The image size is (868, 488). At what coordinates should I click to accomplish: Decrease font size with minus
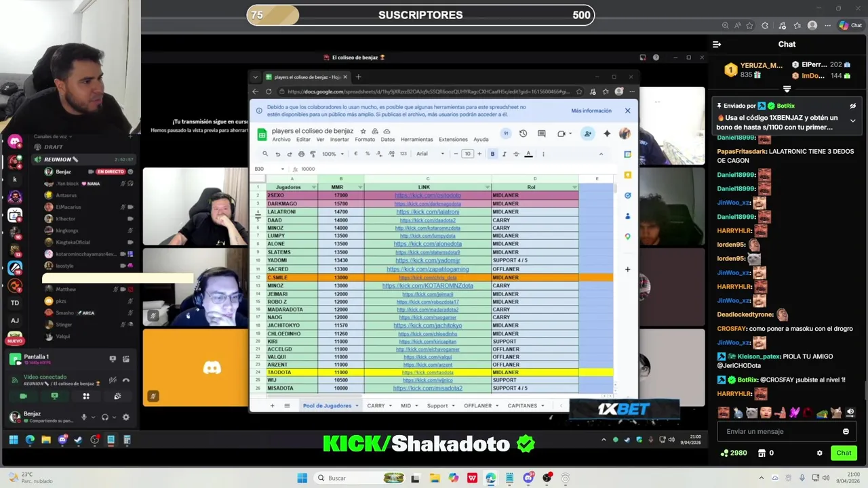coord(456,154)
